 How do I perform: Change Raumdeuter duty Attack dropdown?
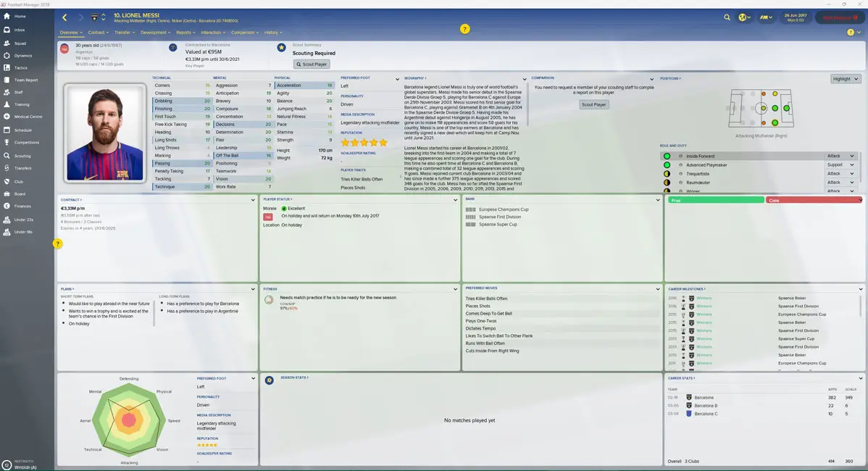click(x=841, y=183)
